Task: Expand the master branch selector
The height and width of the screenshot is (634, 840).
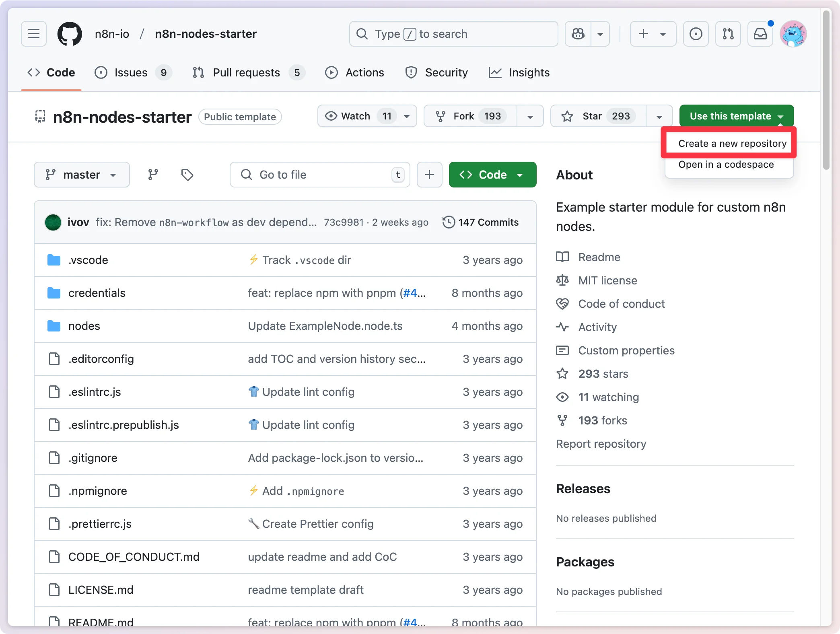Action: tap(81, 175)
